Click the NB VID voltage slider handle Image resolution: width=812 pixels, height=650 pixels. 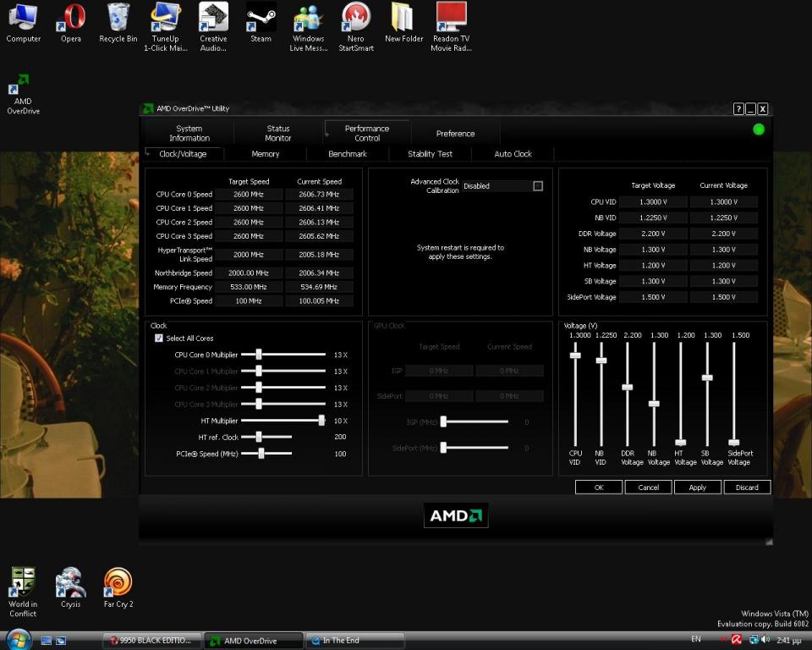[601, 361]
